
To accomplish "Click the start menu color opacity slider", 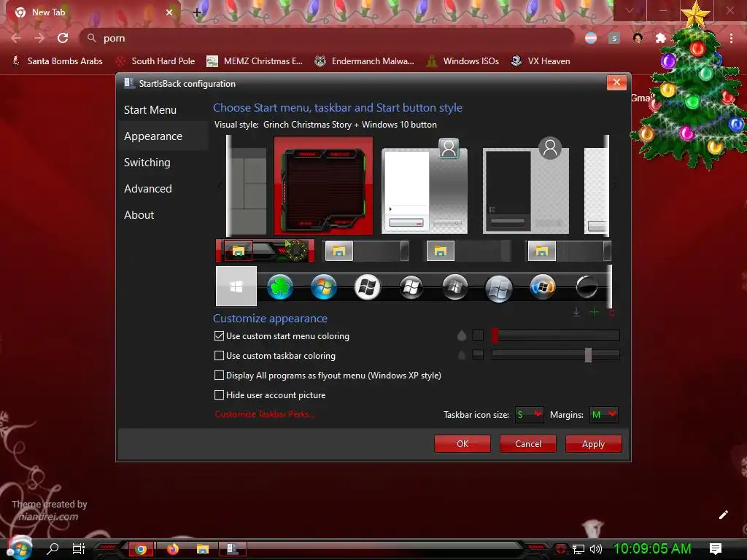I will click(x=555, y=335).
